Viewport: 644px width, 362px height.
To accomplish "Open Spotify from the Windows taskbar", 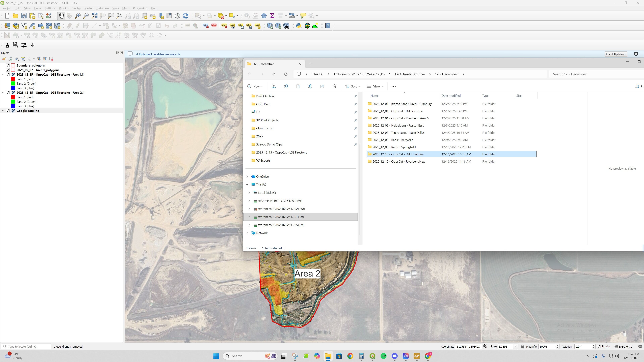I will [384, 356].
